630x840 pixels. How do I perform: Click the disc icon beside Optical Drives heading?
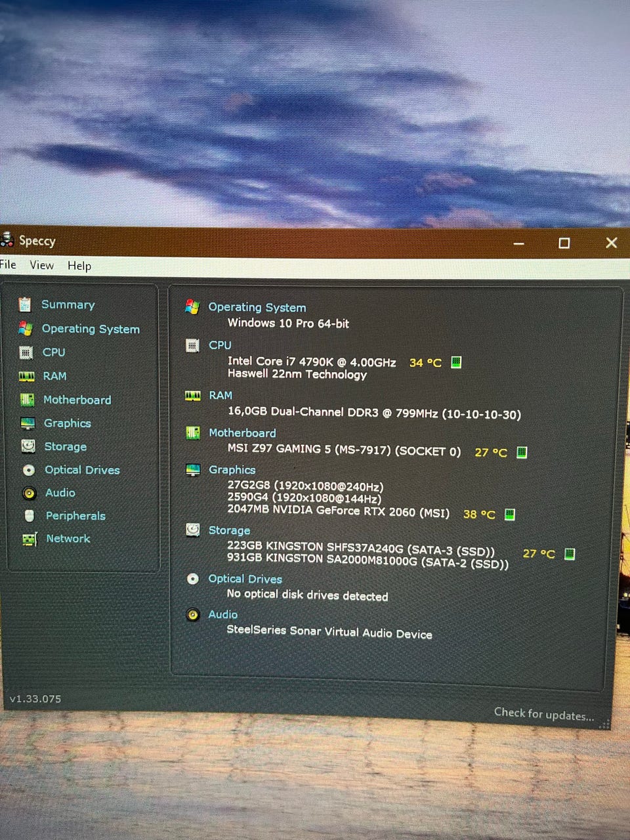click(x=192, y=579)
